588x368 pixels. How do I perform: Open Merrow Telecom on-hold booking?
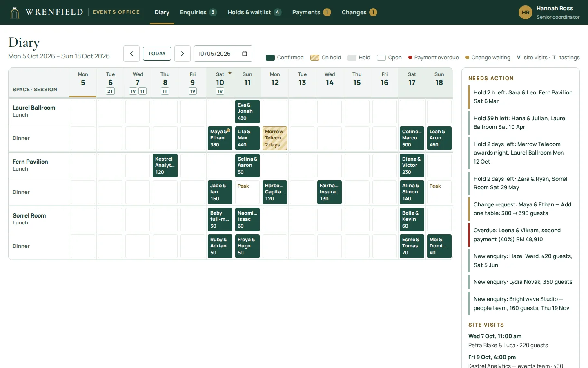[x=275, y=138]
